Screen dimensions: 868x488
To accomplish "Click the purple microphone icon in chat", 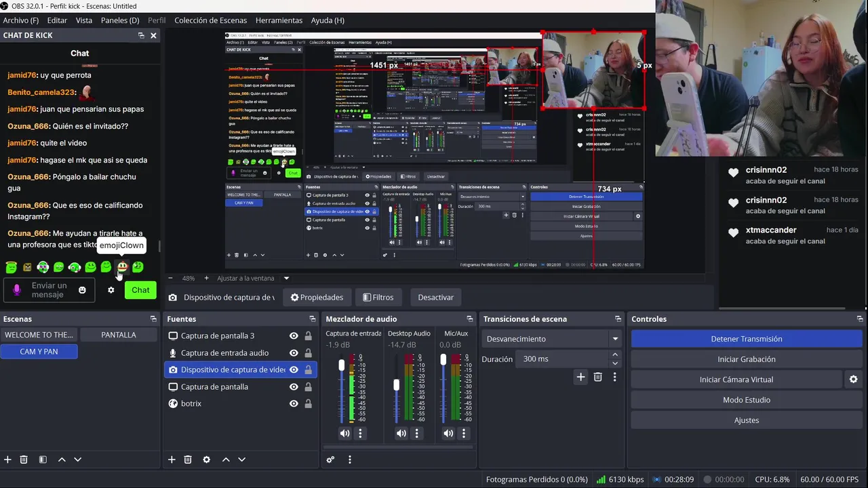I will coord(17,290).
